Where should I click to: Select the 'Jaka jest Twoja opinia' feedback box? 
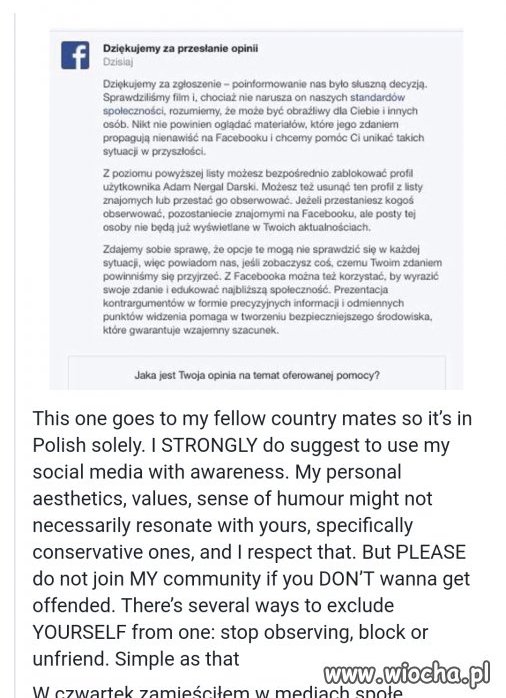point(257,373)
